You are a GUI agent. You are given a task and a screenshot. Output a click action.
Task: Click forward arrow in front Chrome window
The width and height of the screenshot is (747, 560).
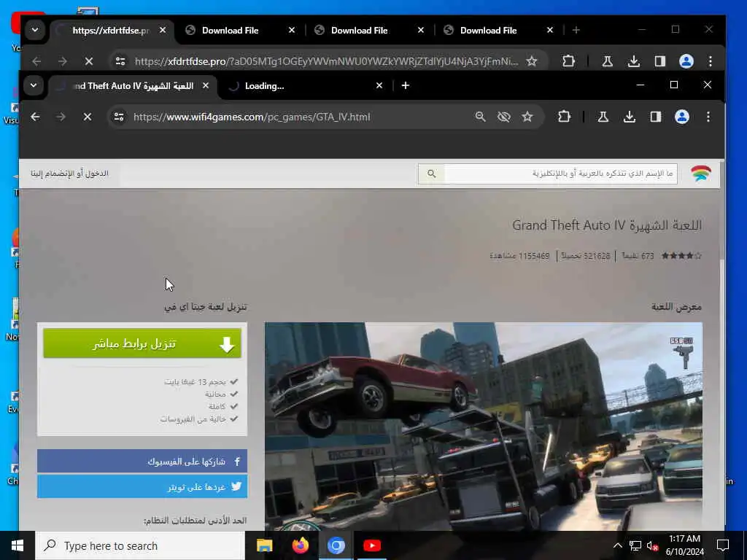coord(61,117)
